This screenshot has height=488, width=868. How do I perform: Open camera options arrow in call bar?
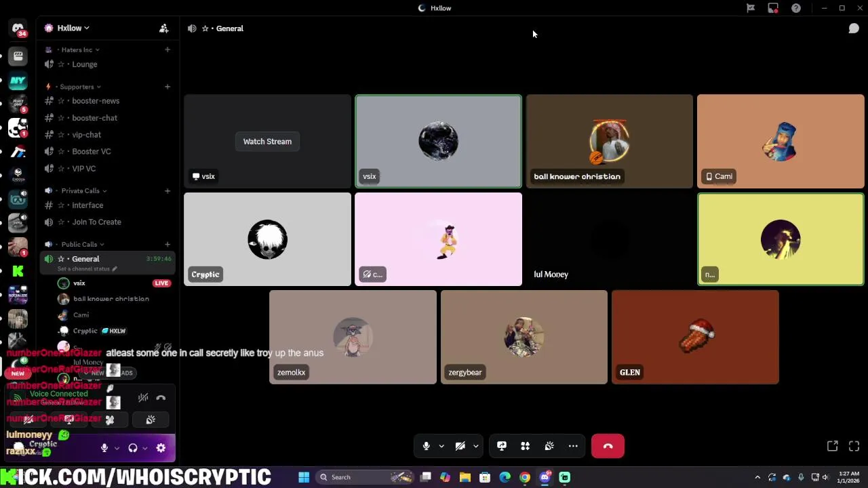475,446
